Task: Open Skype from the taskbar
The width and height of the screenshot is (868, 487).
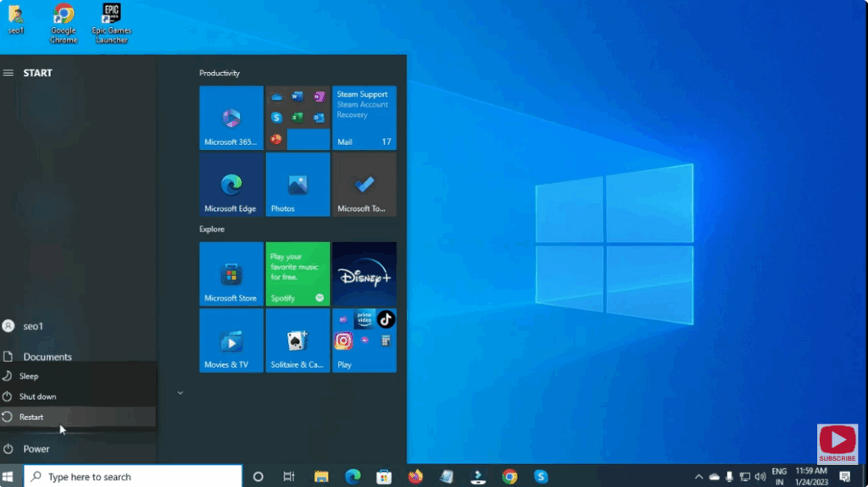Action: 541,477
